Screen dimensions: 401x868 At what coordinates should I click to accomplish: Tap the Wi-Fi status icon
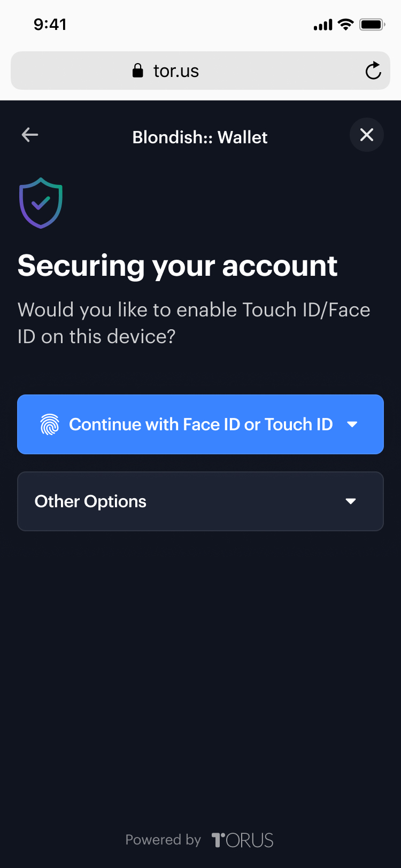[346, 25]
